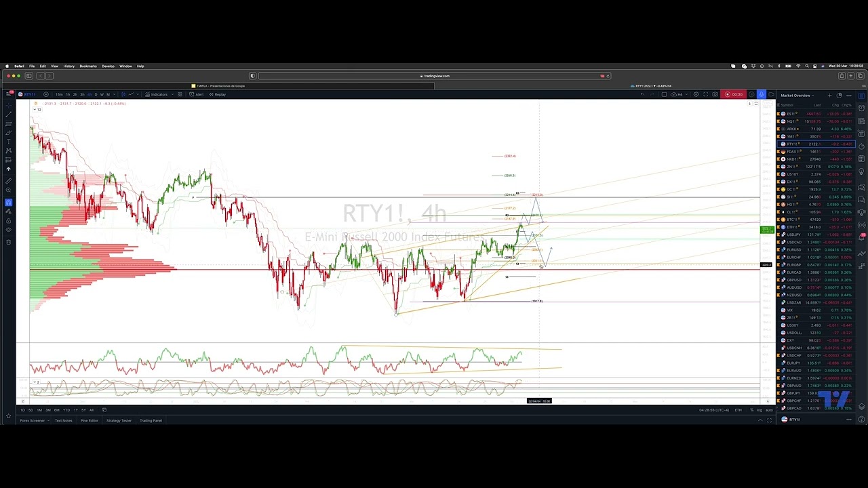The height and width of the screenshot is (488, 868).
Task: Start bar Replay mode
Action: [x=217, y=94]
